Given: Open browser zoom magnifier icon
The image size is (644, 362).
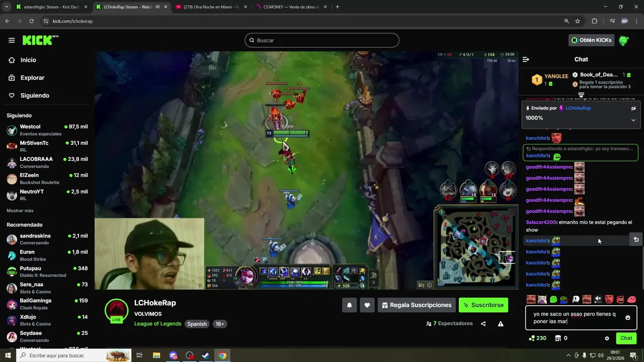Looking at the screenshot, I should point(567,21).
